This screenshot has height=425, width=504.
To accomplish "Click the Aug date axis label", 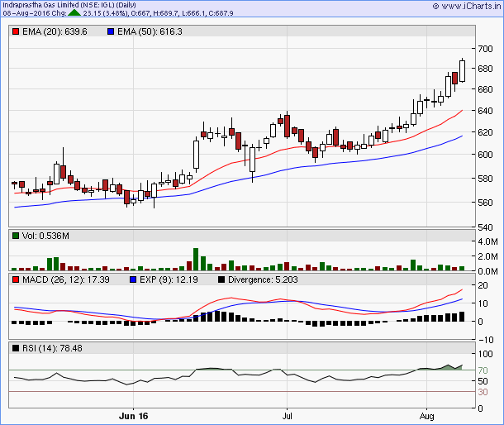I will coord(427,416).
